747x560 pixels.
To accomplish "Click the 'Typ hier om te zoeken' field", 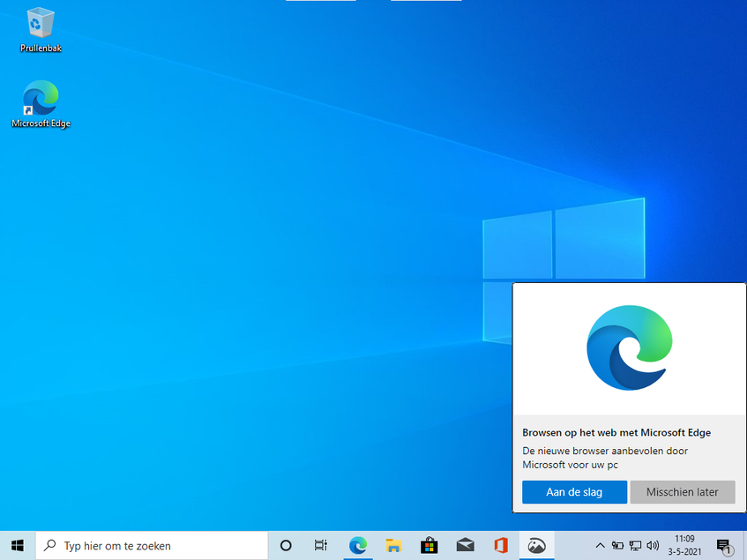I will [154, 546].
